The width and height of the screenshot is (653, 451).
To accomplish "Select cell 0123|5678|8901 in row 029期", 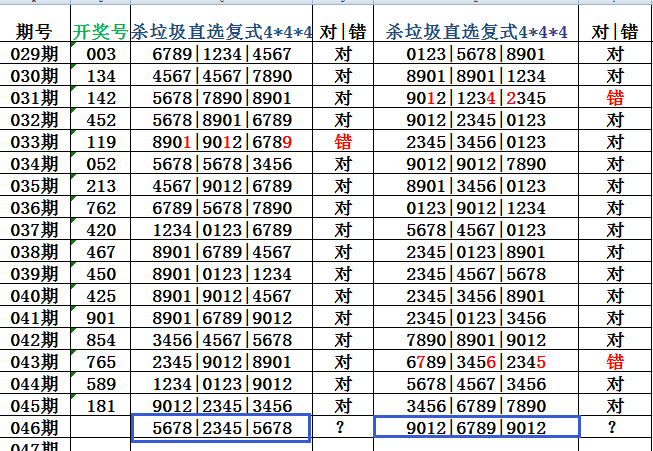I will (x=476, y=54).
